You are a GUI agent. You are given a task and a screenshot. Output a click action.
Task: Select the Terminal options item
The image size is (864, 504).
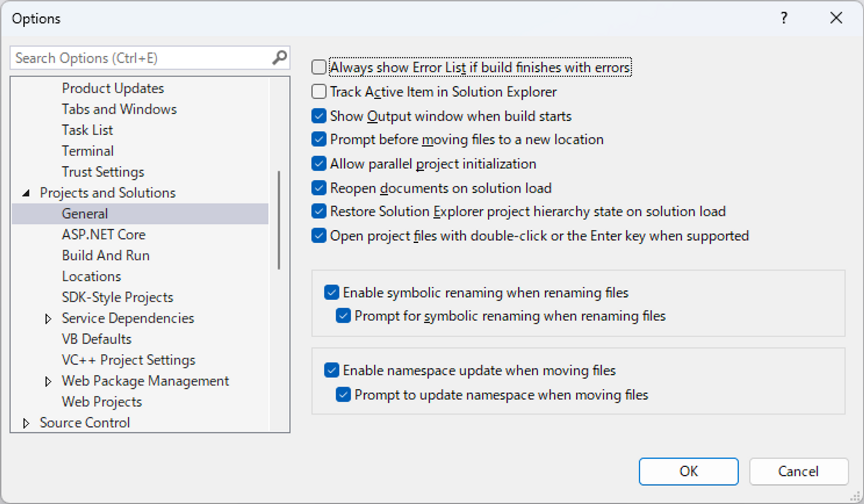(x=88, y=151)
